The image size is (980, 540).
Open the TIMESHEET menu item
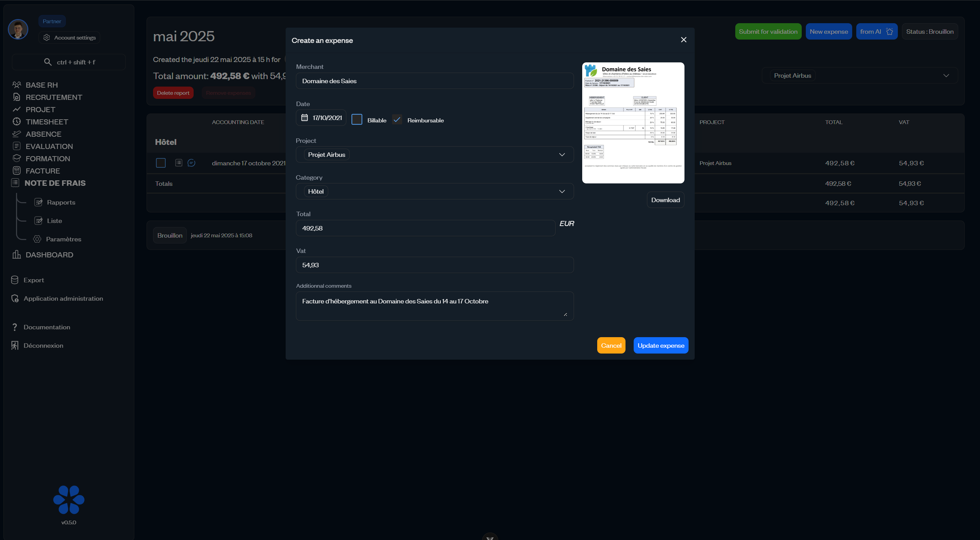47,122
